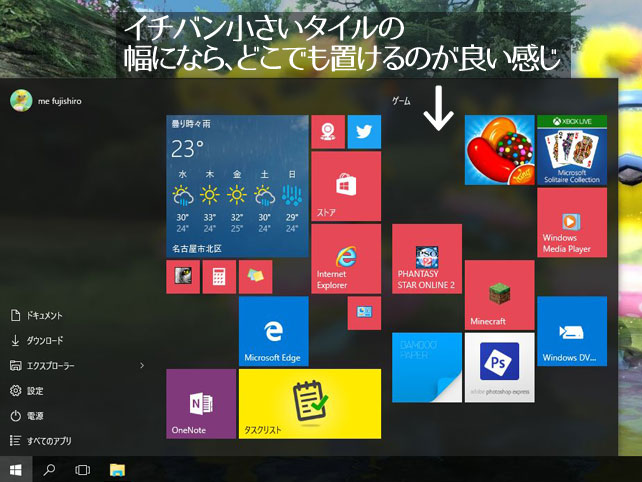Launch Adobe Photoshop Express tile
Image resolution: width=642 pixels, height=482 pixels.
tap(500, 367)
